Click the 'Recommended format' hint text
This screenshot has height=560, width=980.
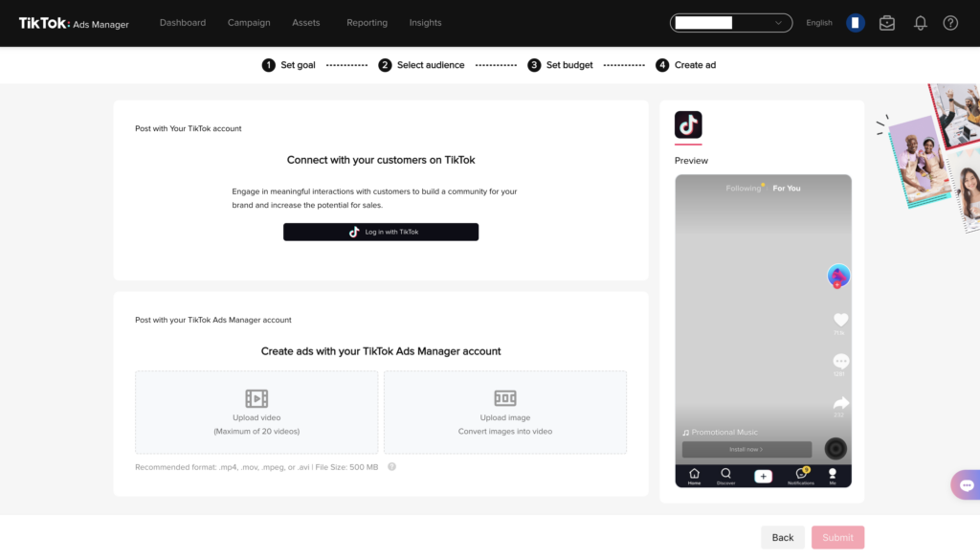256,467
